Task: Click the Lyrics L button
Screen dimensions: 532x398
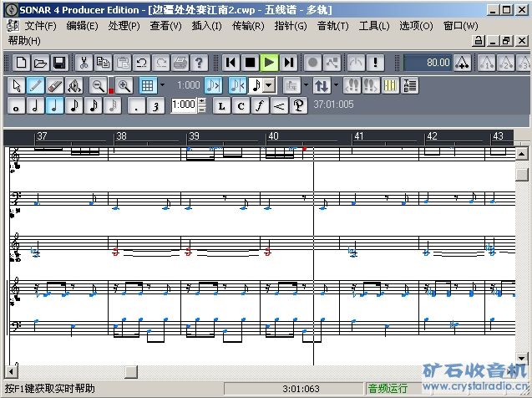Action: pyautogui.click(x=222, y=105)
